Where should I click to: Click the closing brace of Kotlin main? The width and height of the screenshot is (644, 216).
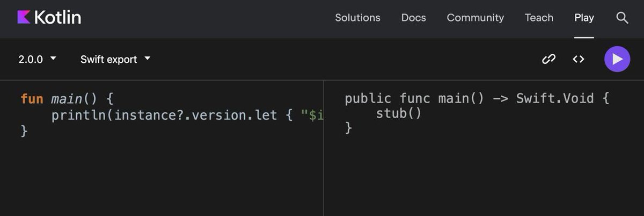point(24,131)
